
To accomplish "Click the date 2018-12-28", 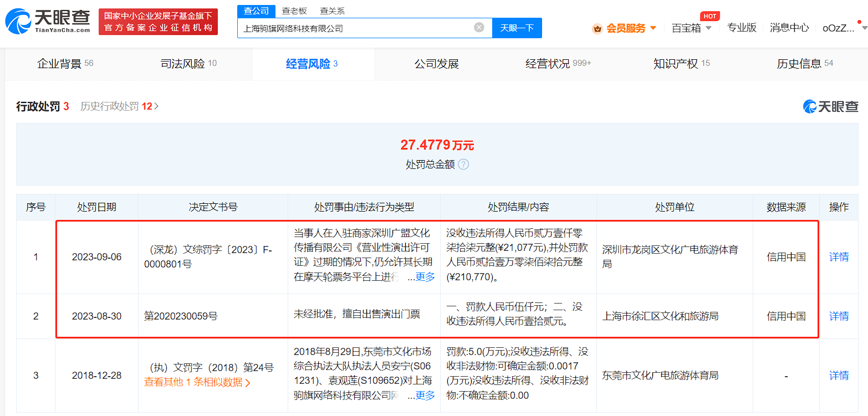I will [97, 376].
